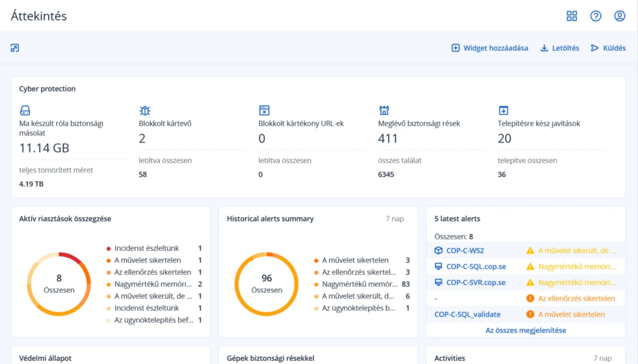Click the Gépek biztonsági résekkel widget title
638x364 pixels.
tap(270, 358)
